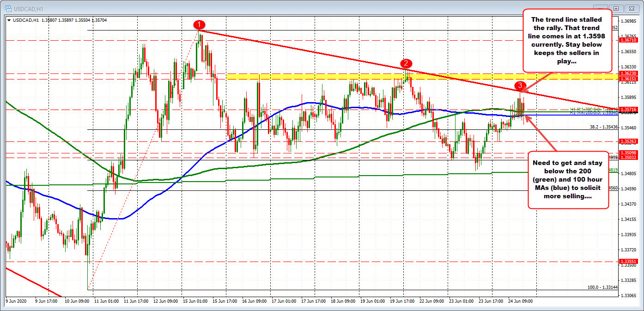Click the 1.36985 price axis label

[628, 21]
